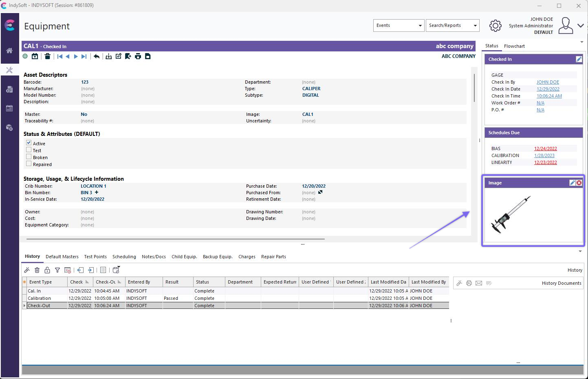Screen dimensions: 588x379
Task: Enable the Broken checkbox
Action: (x=29, y=157)
